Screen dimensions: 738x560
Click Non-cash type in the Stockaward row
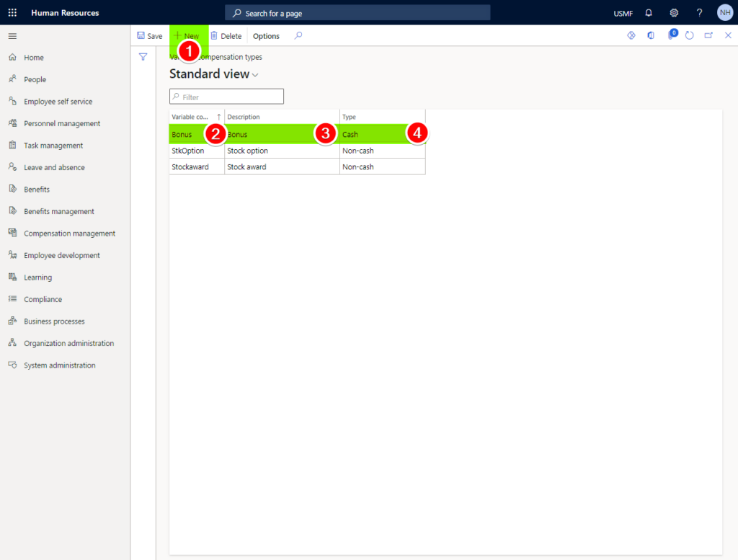[x=382, y=166]
